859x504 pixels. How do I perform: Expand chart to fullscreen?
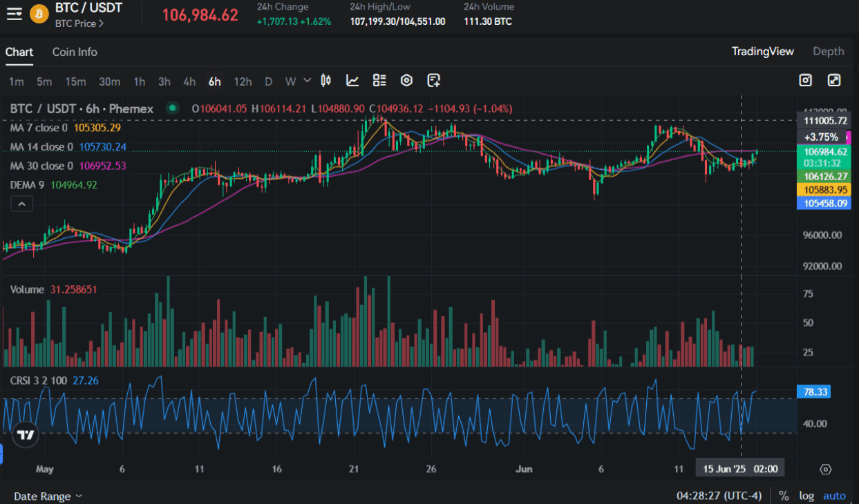coord(834,81)
